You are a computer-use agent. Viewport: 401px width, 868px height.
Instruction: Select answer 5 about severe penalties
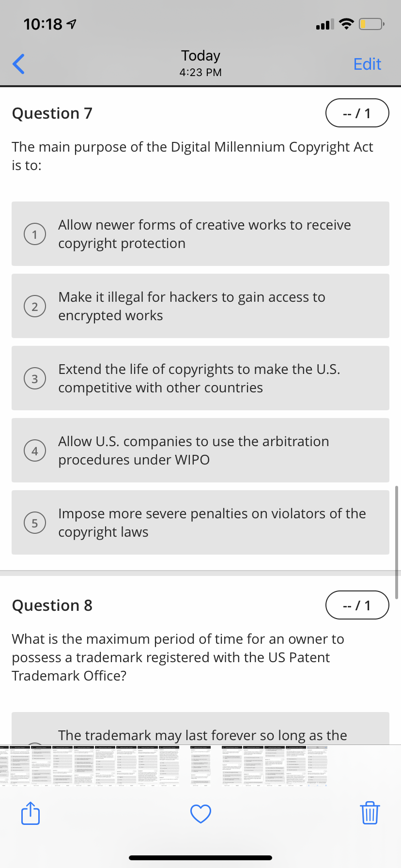pyautogui.click(x=200, y=522)
